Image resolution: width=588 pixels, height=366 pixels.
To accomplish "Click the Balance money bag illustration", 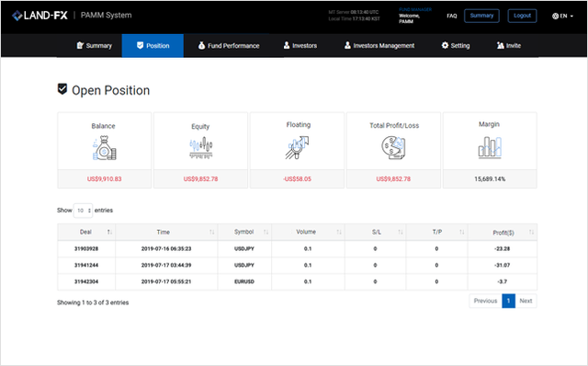I will [x=104, y=148].
